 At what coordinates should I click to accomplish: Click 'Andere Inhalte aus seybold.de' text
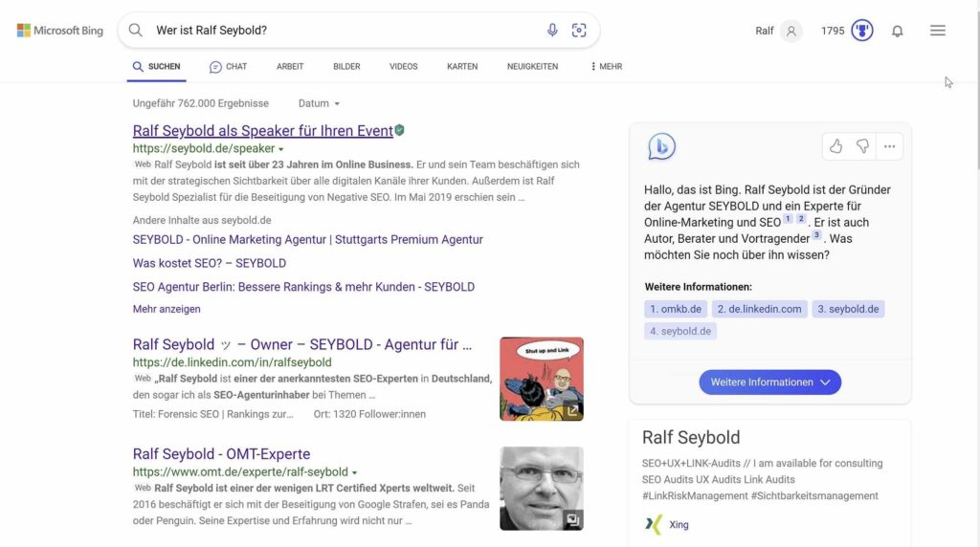pos(202,220)
